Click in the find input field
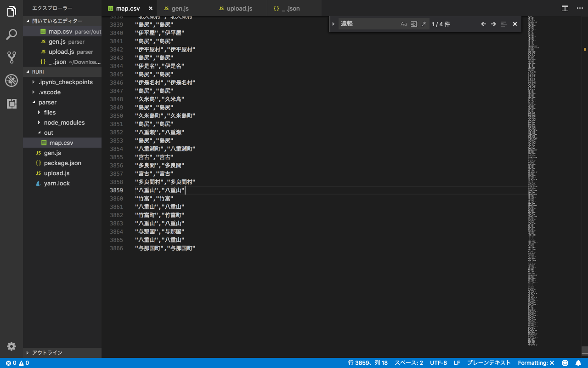This screenshot has width=588, height=368. (x=367, y=24)
